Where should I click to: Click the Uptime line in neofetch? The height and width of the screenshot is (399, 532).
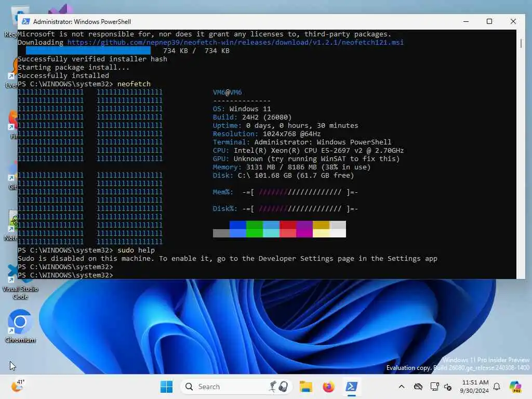(x=285, y=126)
